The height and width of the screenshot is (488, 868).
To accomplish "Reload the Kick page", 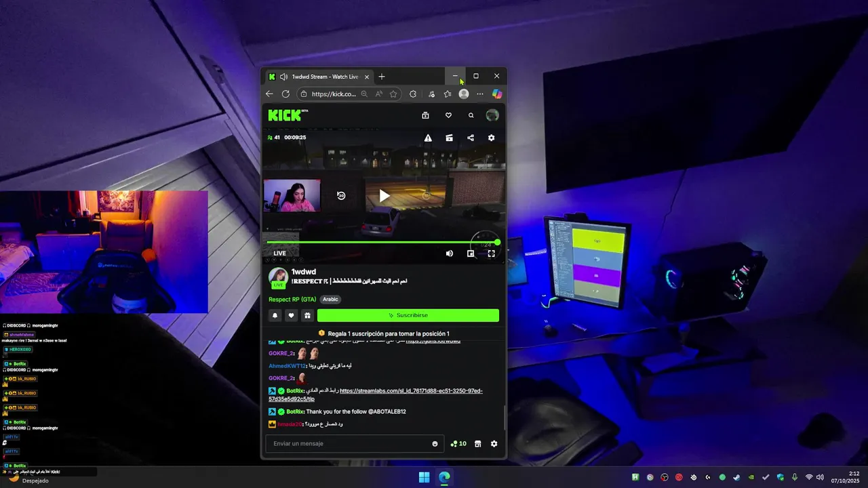I will coord(285,94).
